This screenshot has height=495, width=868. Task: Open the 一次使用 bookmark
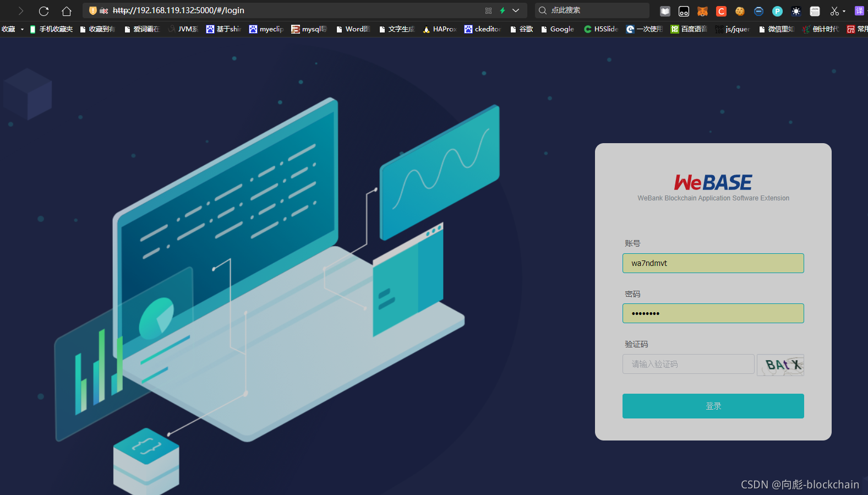(x=645, y=29)
